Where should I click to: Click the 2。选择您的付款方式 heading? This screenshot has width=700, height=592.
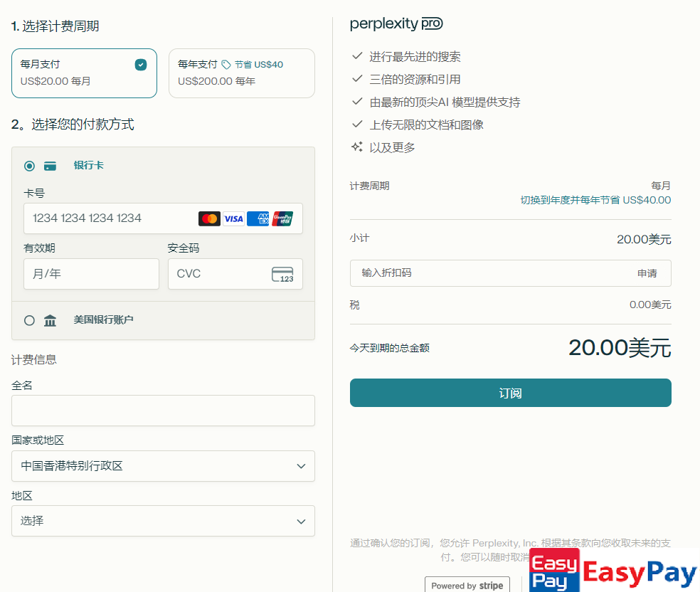tap(73, 125)
